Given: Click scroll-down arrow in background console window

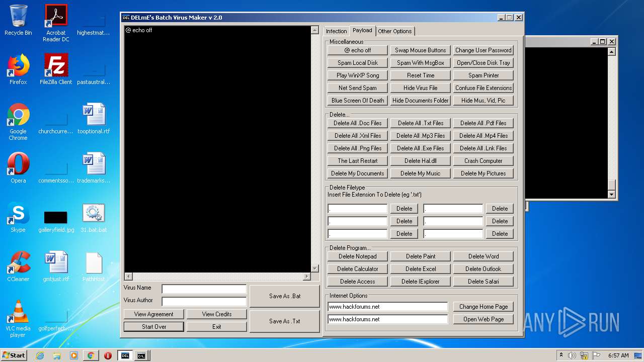Looking at the screenshot, I should [611, 195].
